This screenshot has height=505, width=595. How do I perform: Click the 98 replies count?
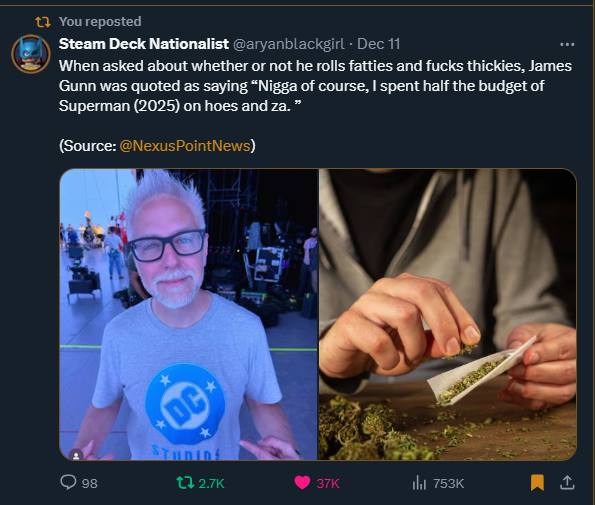[x=90, y=483]
